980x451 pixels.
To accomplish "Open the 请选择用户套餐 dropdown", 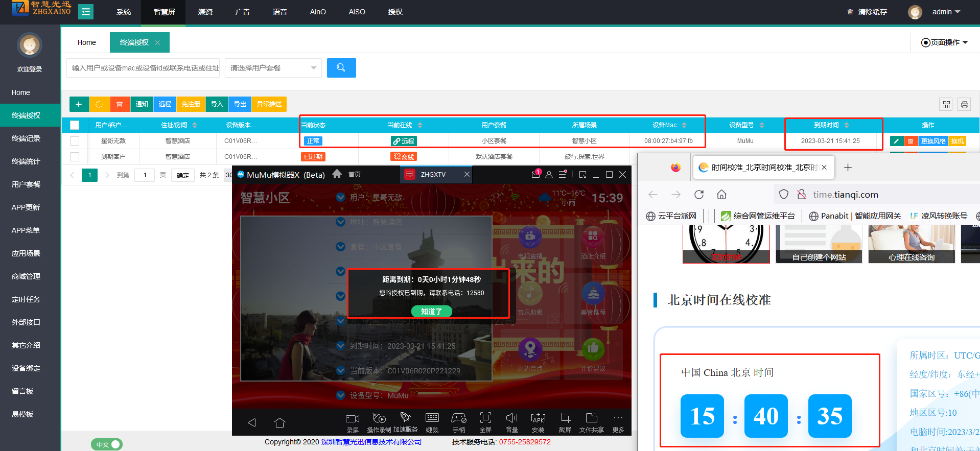I will pyautogui.click(x=273, y=68).
